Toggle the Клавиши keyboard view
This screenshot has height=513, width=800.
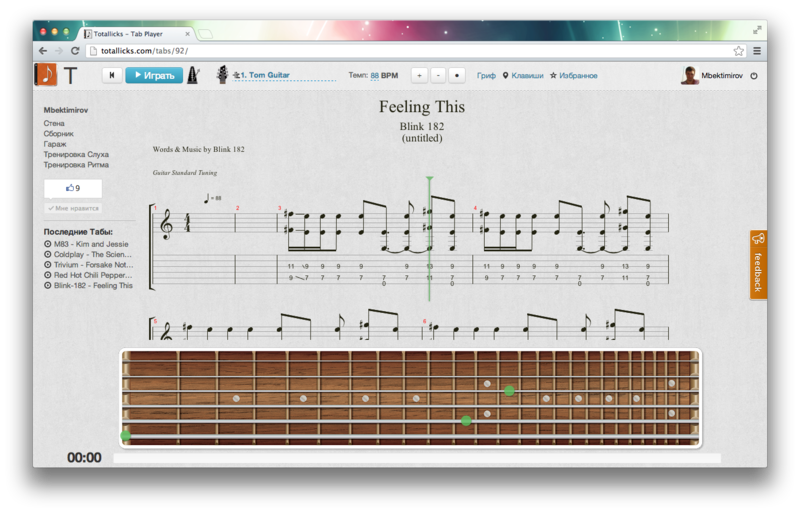[523, 76]
